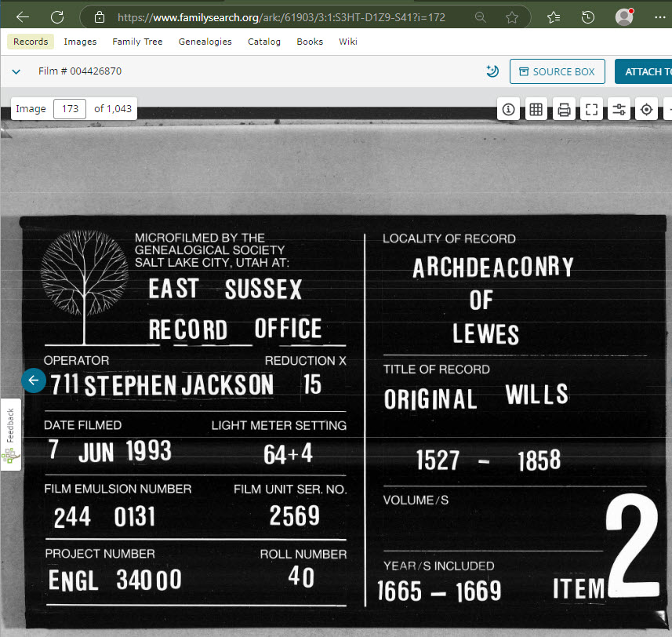Open the Records tab
The height and width of the screenshot is (637, 672).
pos(31,42)
